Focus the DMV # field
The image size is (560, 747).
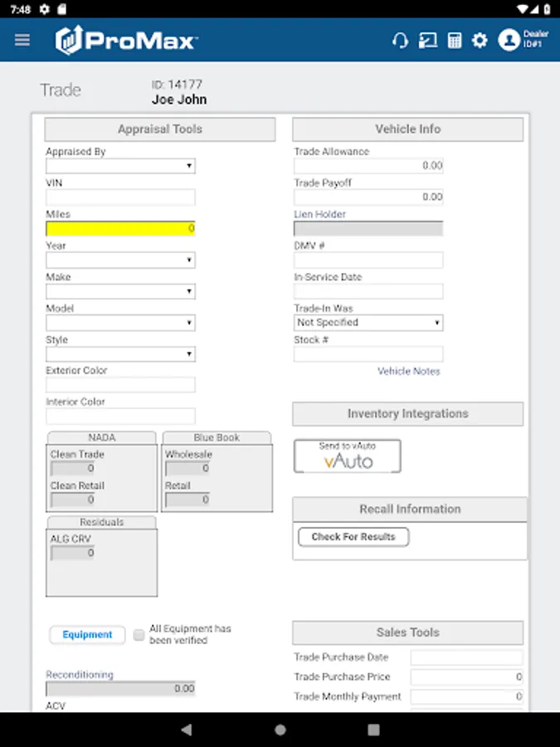pos(368,260)
